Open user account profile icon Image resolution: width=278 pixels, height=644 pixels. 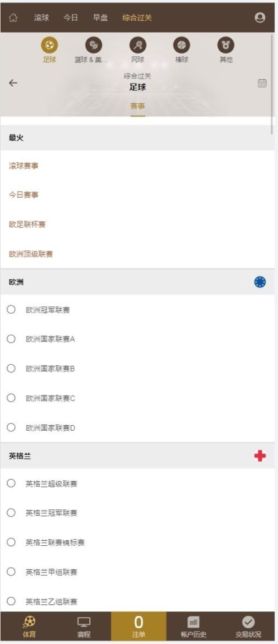coord(260,18)
